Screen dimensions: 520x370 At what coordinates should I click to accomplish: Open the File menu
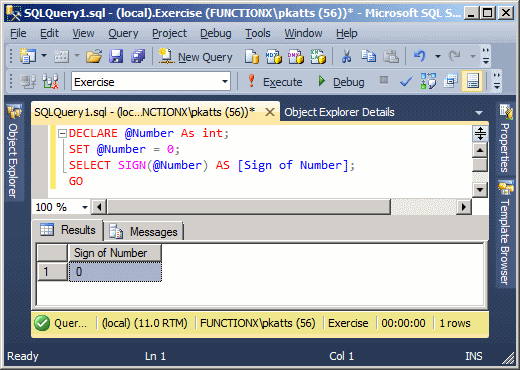tap(18, 33)
